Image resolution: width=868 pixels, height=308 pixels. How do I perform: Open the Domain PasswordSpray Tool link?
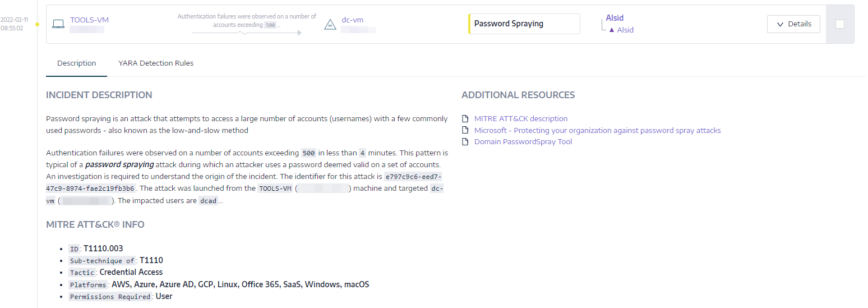[x=523, y=142]
